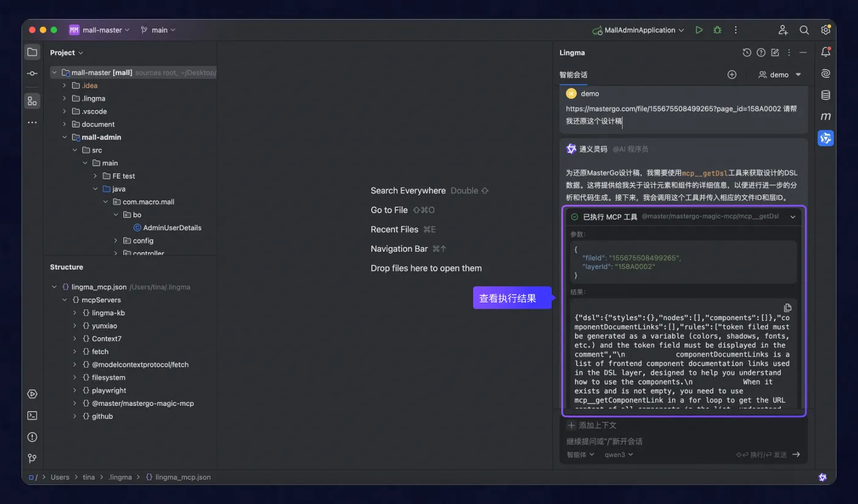The height and width of the screenshot is (504, 858).
Task: Select @master/mastergo-magic-mcp node
Action: coord(138,404)
